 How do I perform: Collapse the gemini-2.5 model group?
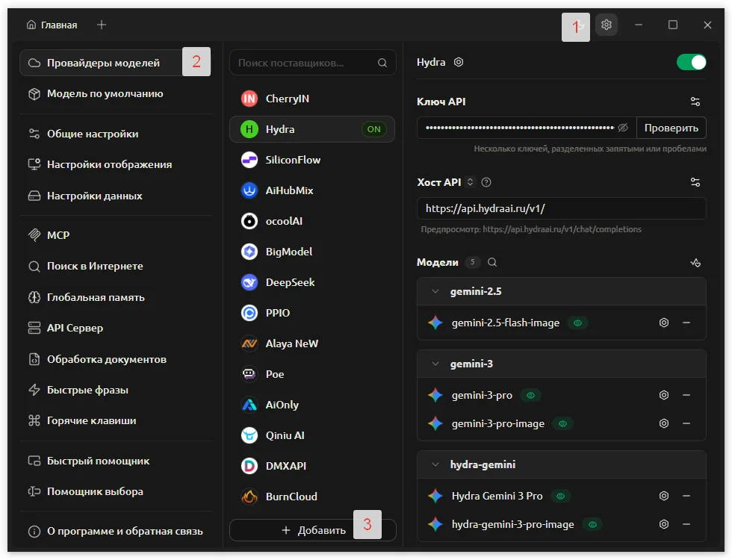(x=435, y=291)
